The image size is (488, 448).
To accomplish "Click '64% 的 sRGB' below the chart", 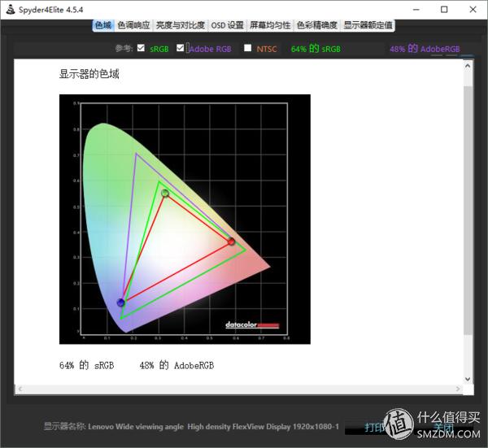I will 86,365.
